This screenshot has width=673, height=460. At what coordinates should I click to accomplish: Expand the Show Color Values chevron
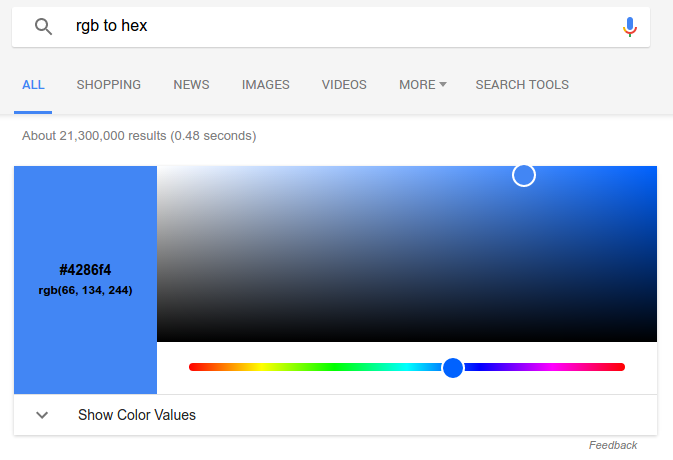pyautogui.click(x=42, y=415)
